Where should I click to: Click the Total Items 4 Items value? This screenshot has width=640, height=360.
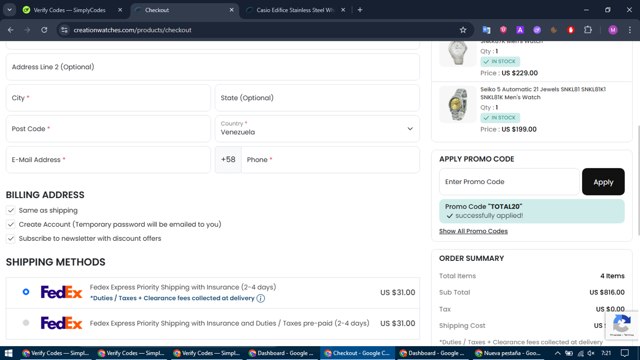coord(612,276)
